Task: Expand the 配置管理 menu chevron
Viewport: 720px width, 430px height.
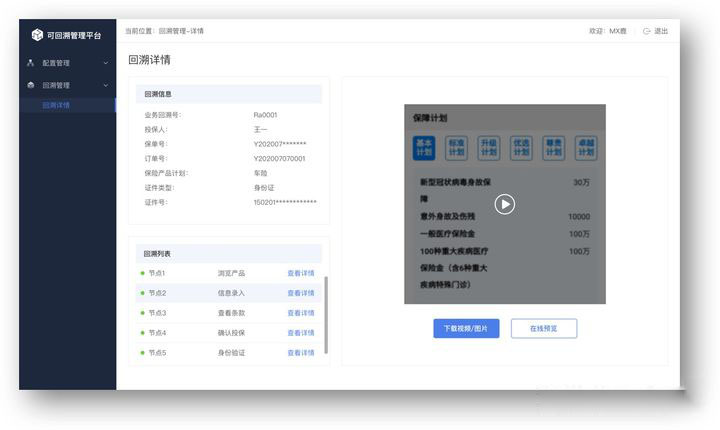Action: point(105,63)
